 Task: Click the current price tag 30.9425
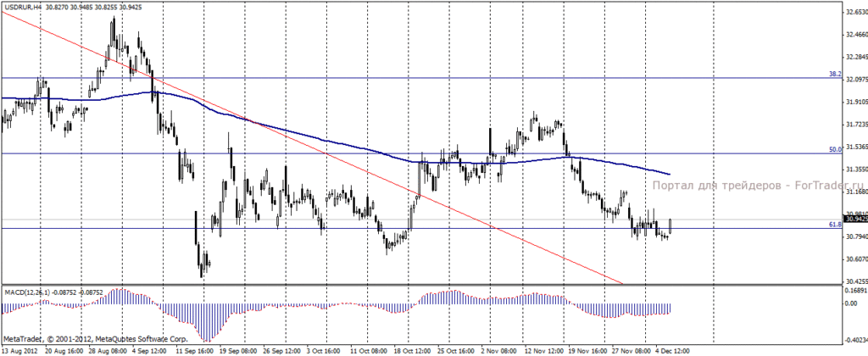(855, 220)
